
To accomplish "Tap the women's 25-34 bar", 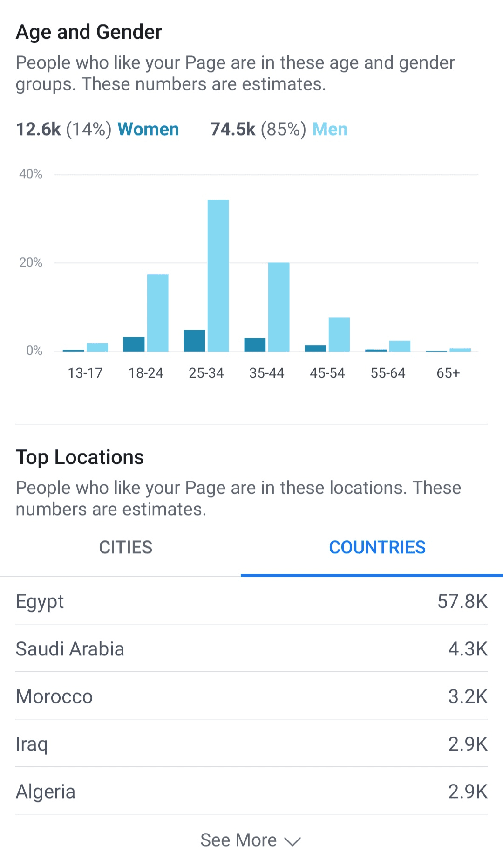I will pyautogui.click(x=194, y=341).
